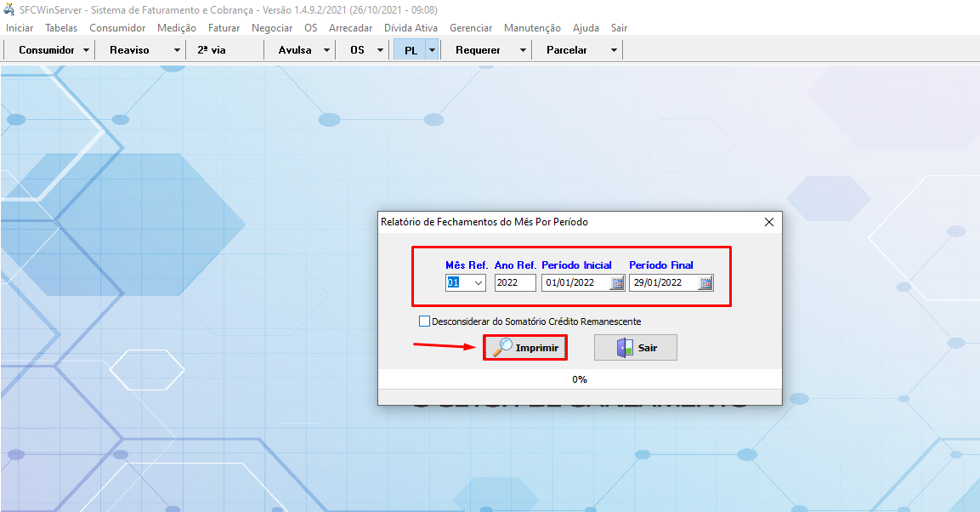Close the Relatório de Fechamentos dialog
The height and width of the screenshot is (512, 980).
pos(769,222)
